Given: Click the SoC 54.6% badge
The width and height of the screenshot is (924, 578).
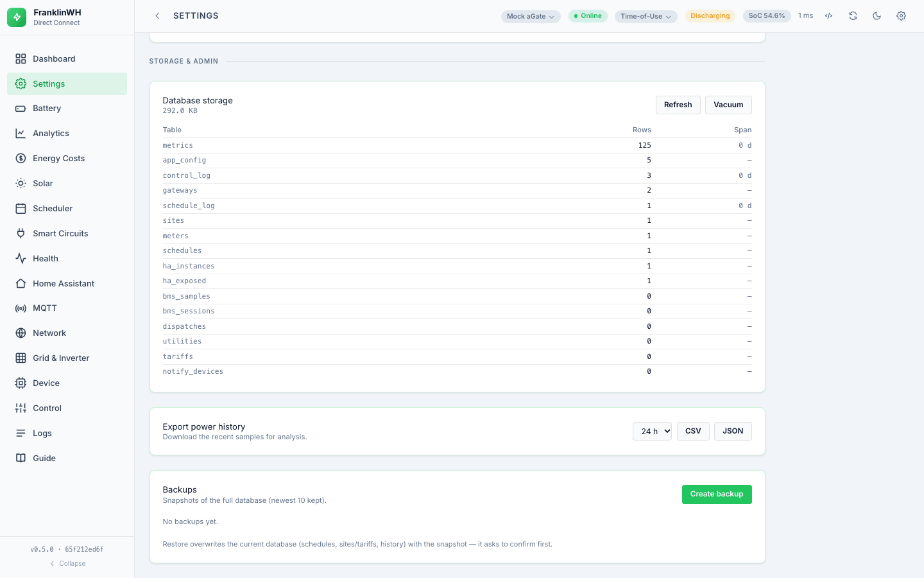Looking at the screenshot, I should click(767, 16).
